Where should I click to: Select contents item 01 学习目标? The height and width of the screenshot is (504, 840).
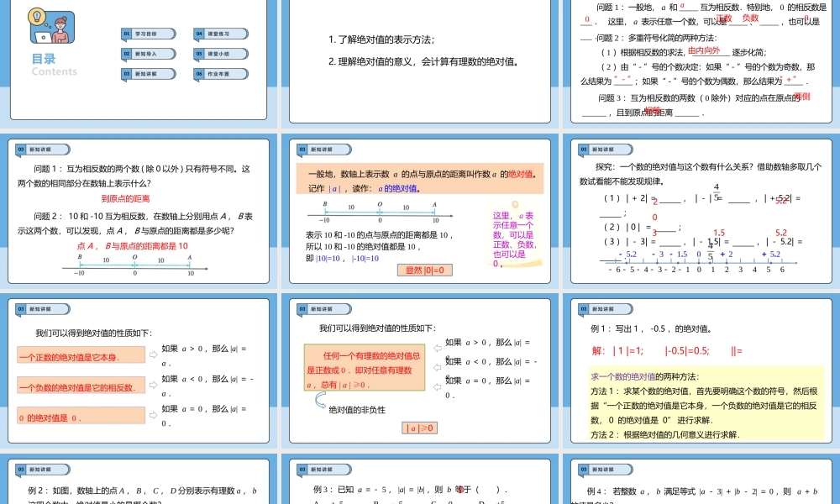coord(149,34)
